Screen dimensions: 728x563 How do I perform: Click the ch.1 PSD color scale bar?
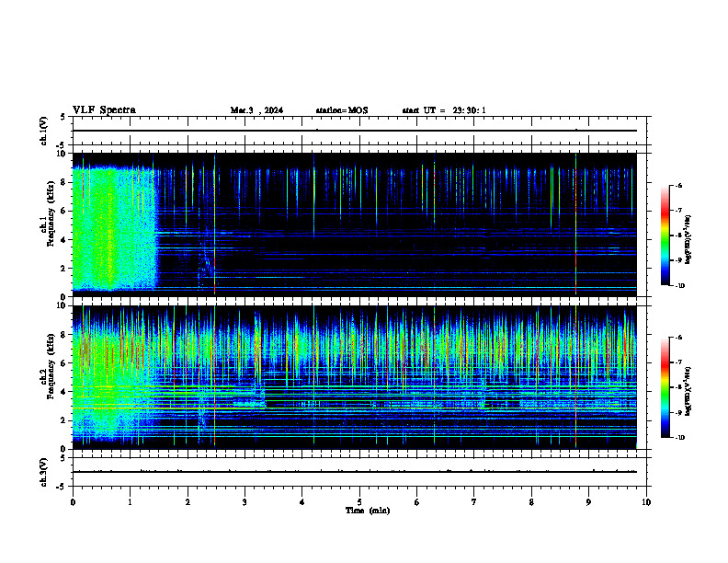pyautogui.click(x=665, y=236)
